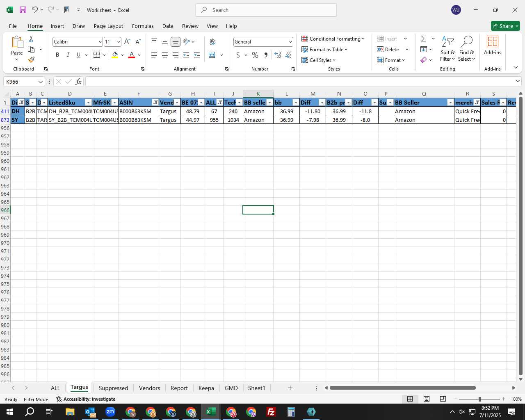
Task: Click the Share button
Action: [x=505, y=26]
